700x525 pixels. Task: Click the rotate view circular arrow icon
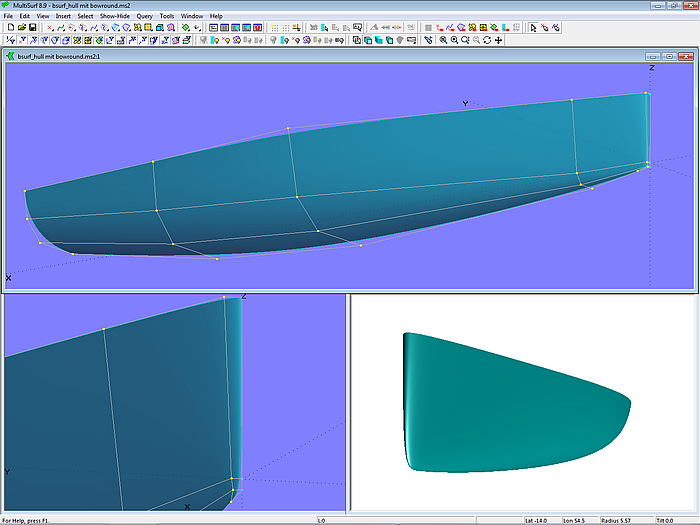tap(487, 40)
